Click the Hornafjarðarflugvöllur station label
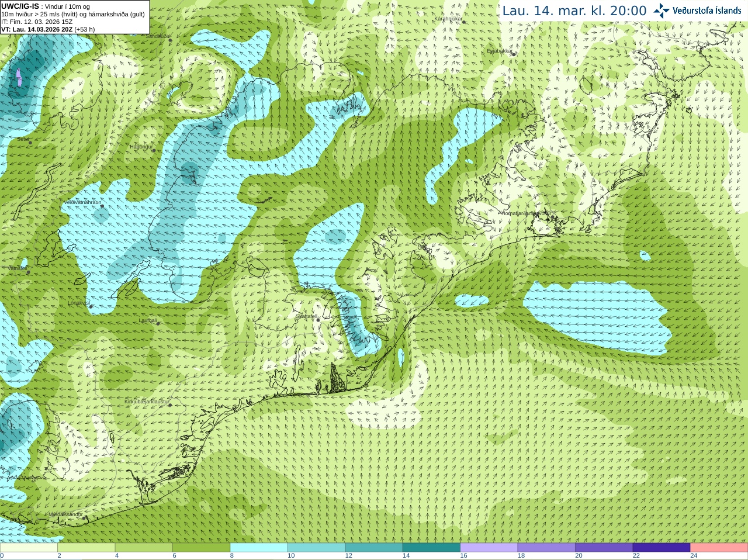 pyautogui.click(x=526, y=213)
